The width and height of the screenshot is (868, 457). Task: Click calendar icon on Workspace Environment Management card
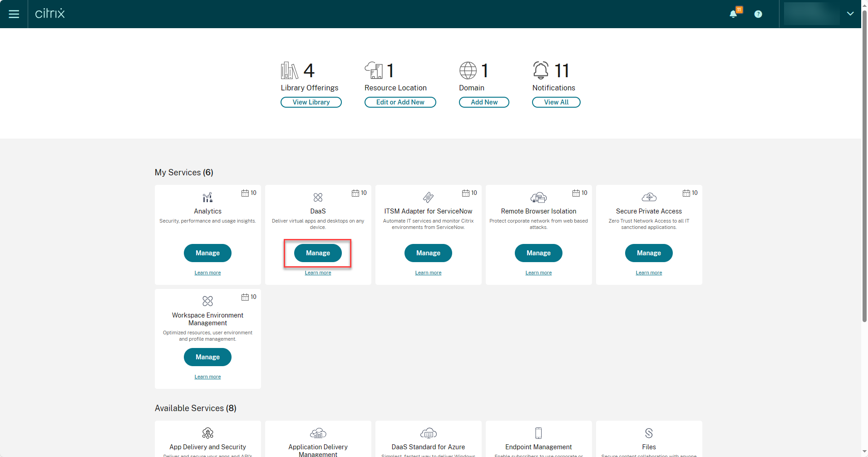coord(245,297)
